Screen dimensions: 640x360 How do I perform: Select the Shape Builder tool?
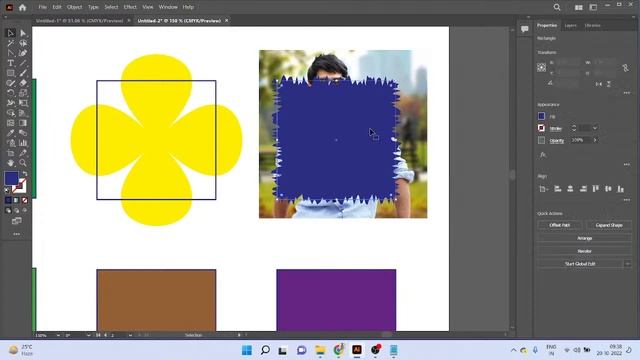(11, 113)
